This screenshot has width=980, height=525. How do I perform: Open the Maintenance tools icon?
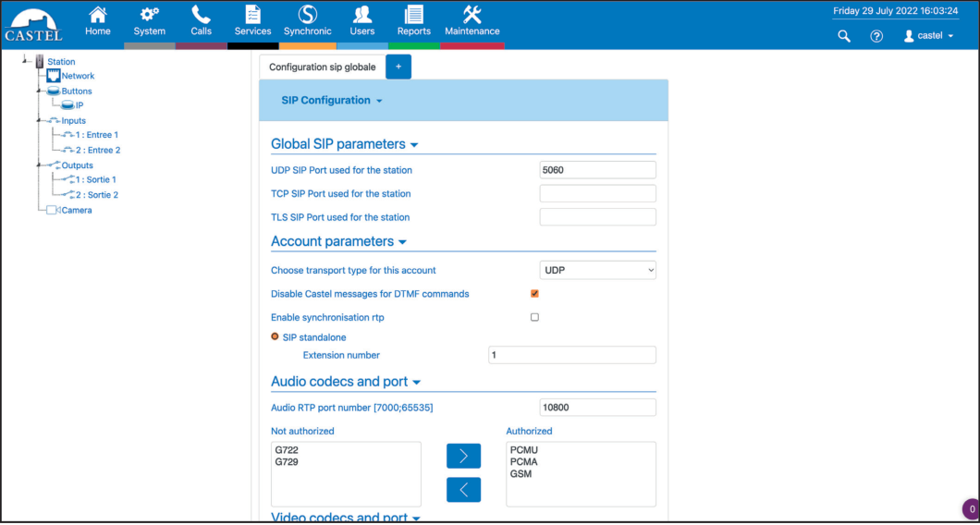472,15
